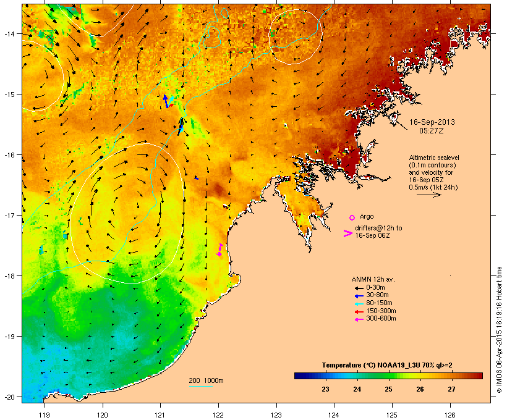Click the '150-300m' depth label
The width and height of the screenshot is (507, 420).
point(381,311)
